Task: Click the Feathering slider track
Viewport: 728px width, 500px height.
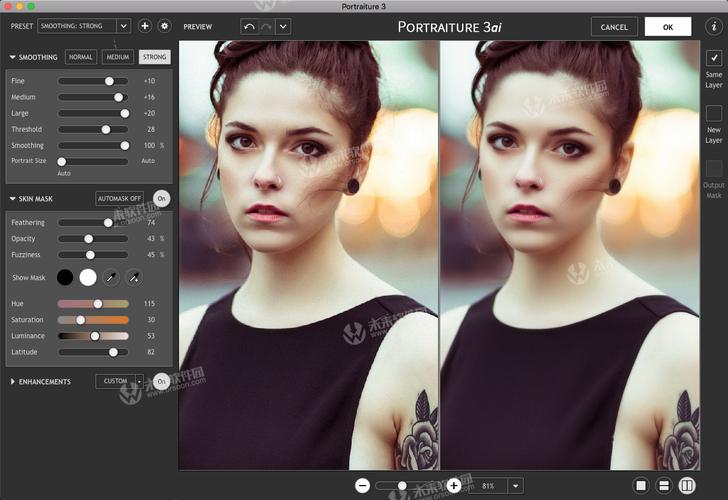Action: (93, 222)
